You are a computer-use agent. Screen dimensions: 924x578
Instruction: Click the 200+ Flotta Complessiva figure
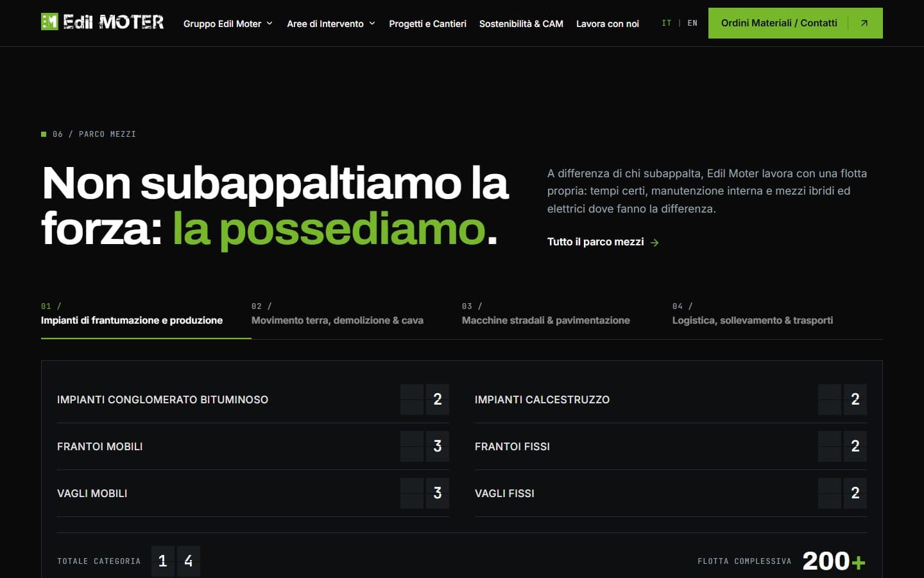[x=834, y=561]
